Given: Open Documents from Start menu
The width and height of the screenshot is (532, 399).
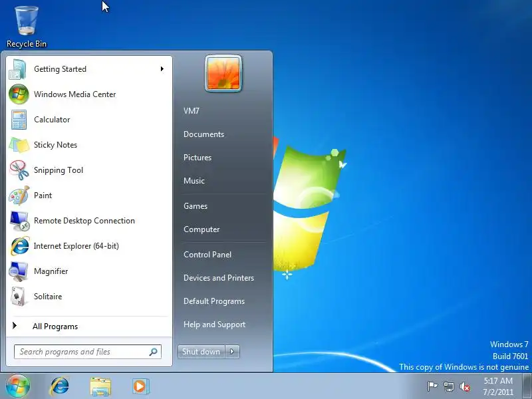Looking at the screenshot, I should (203, 134).
